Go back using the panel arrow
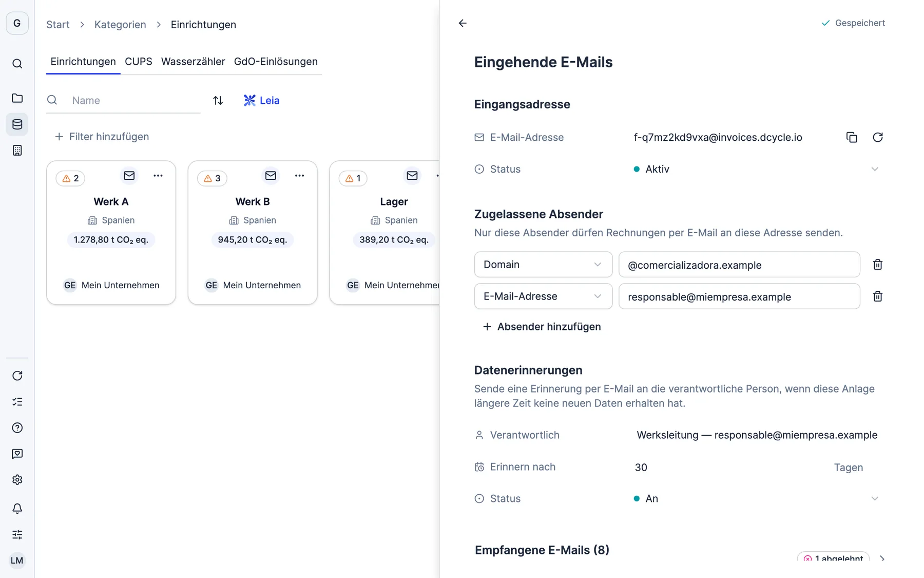This screenshot has width=924, height=578. (463, 23)
